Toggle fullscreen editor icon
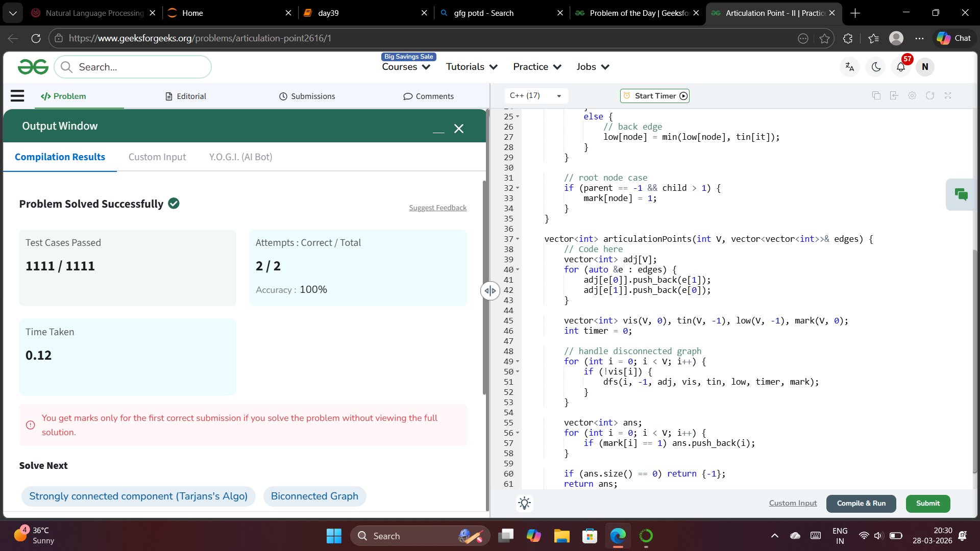The image size is (980, 551). click(948, 96)
